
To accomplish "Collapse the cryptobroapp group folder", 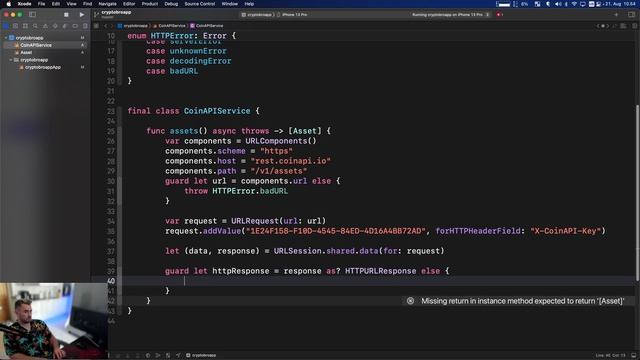I will tap(11, 60).
